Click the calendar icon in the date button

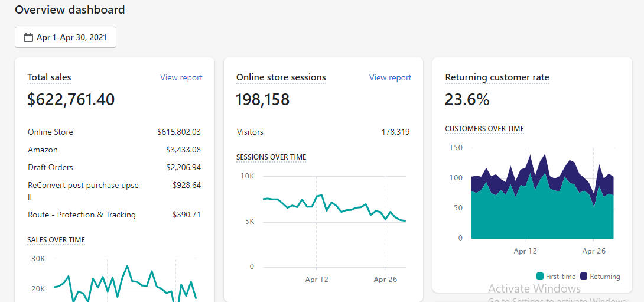(x=28, y=37)
